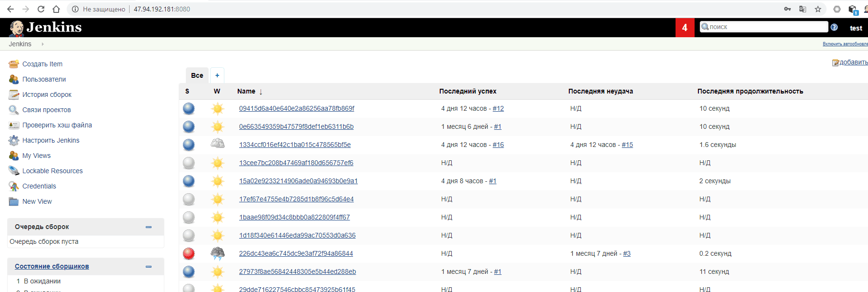Click the Настроить Jenkins gear icon
The height and width of the screenshot is (292, 868).
[14, 140]
